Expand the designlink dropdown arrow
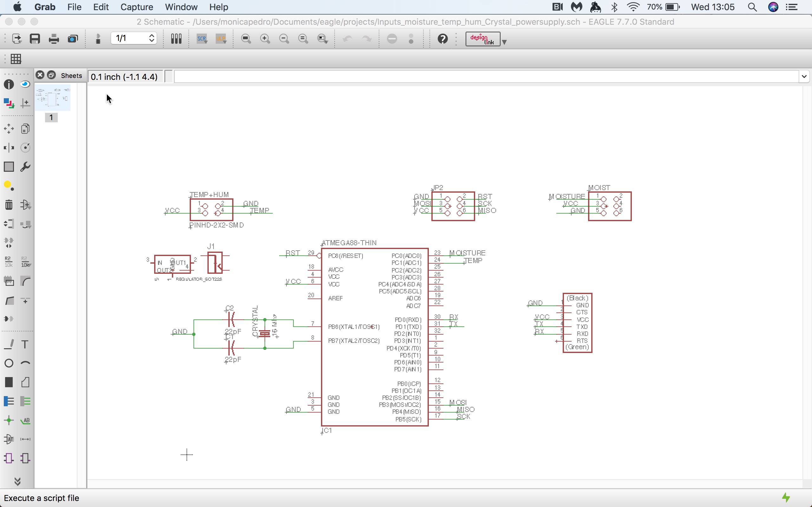The height and width of the screenshot is (507, 812). [504, 42]
